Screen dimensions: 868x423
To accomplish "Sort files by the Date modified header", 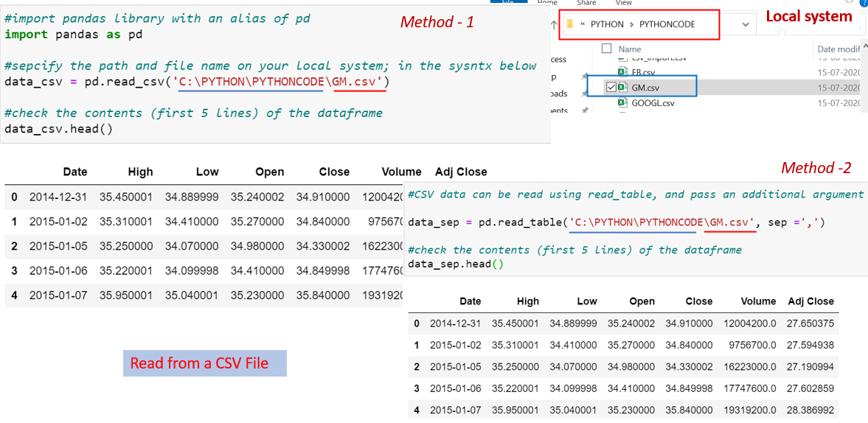I will [x=839, y=49].
